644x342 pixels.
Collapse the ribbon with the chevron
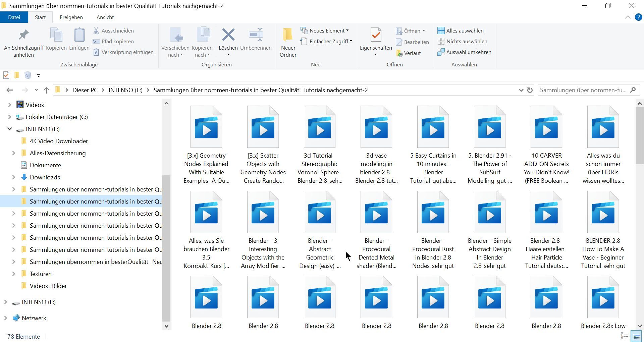tap(628, 17)
